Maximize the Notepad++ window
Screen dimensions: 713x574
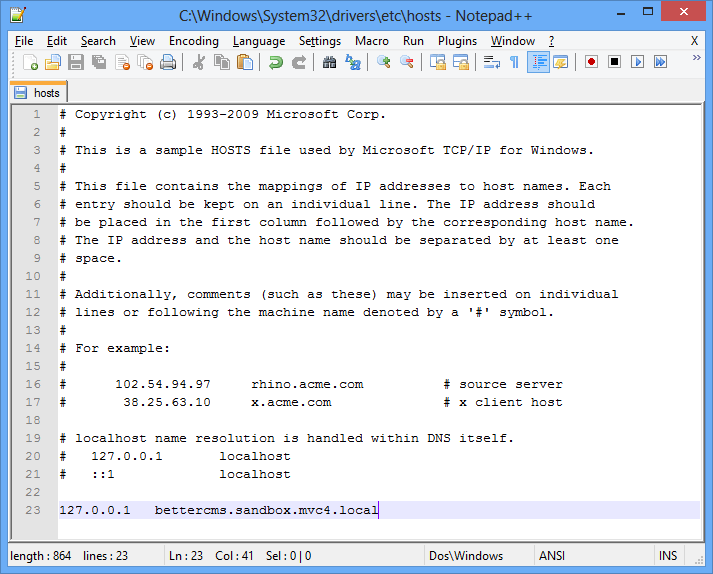648,12
